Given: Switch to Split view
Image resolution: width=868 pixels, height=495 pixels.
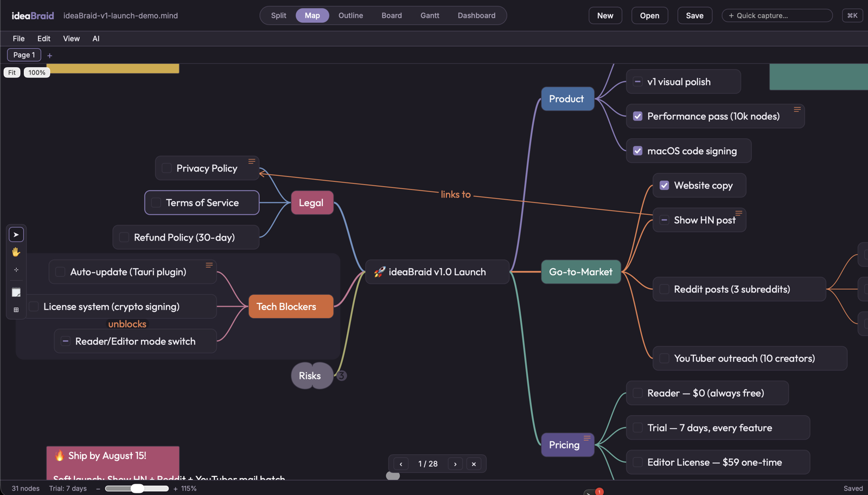Looking at the screenshot, I should pyautogui.click(x=278, y=15).
